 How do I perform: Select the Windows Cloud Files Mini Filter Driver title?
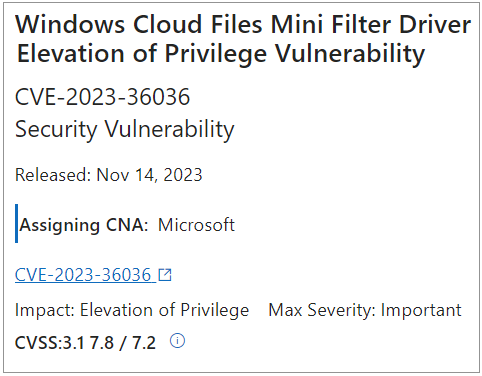tap(243, 24)
